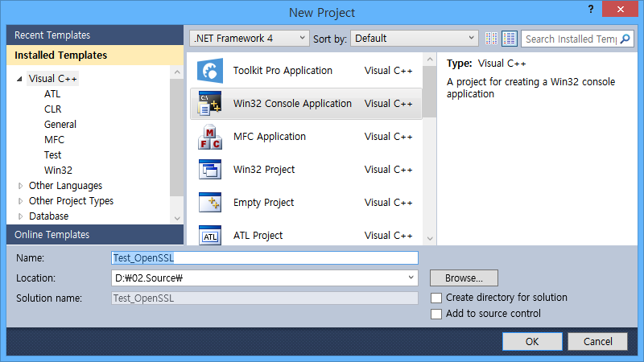Select the MFC Application label

point(270,137)
